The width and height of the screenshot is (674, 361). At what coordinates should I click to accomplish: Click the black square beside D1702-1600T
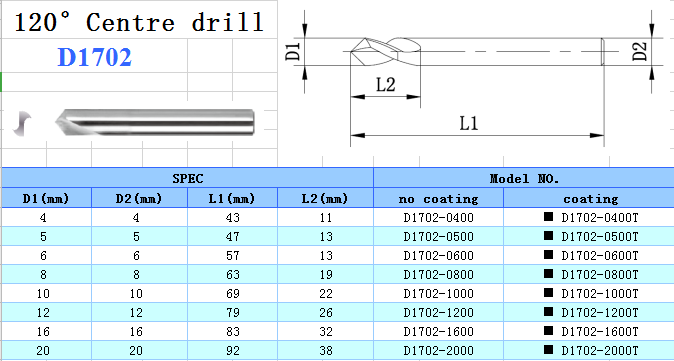[x=548, y=330]
